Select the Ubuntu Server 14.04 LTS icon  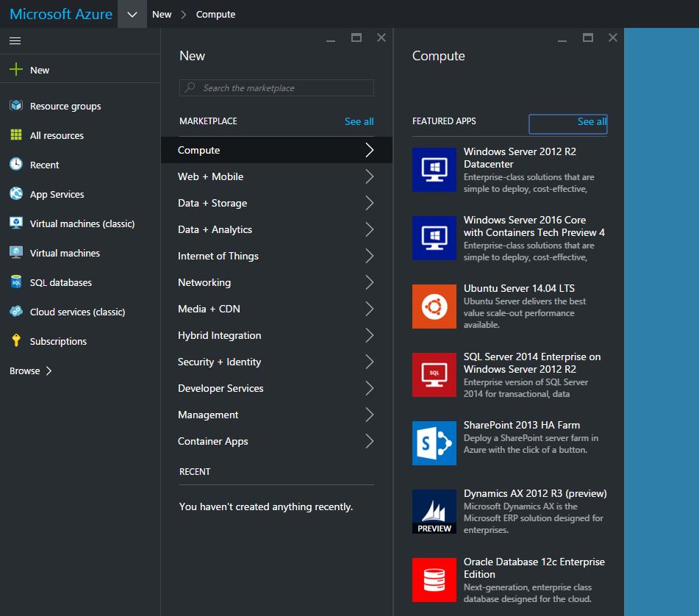(434, 307)
